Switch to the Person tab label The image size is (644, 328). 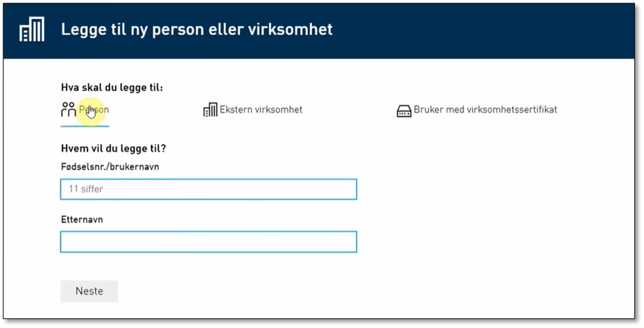click(x=94, y=110)
